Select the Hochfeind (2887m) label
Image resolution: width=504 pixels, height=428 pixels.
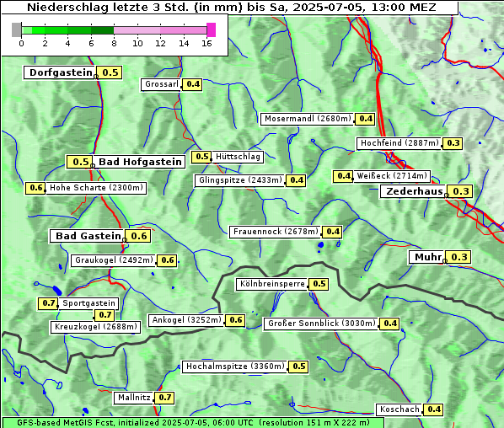399,143
